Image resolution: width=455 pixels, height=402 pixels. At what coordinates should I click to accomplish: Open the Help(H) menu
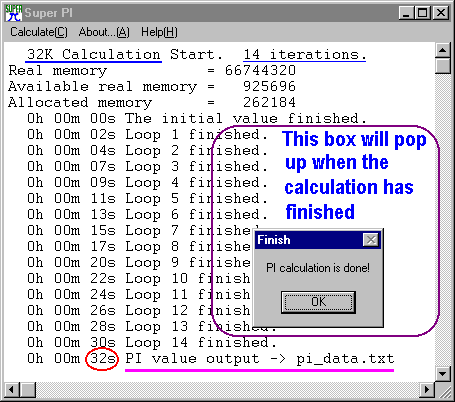(x=159, y=32)
